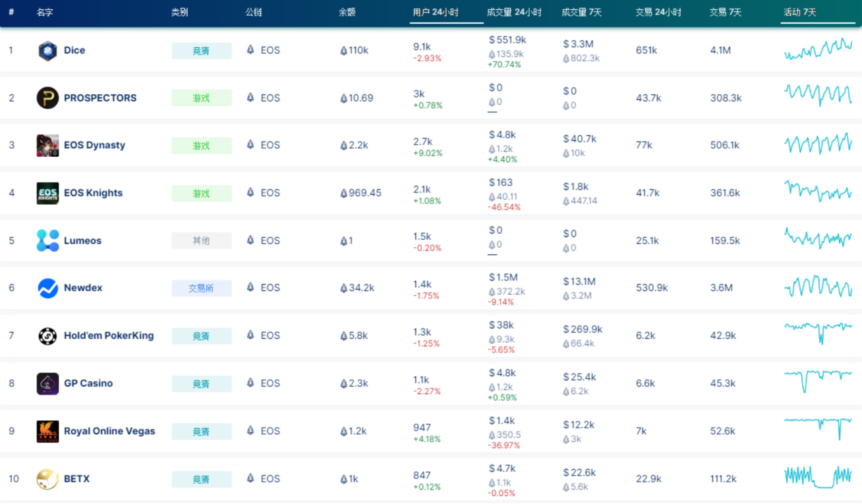Click the BETX logo icon
The image size is (862, 504).
click(x=47, y=479)
